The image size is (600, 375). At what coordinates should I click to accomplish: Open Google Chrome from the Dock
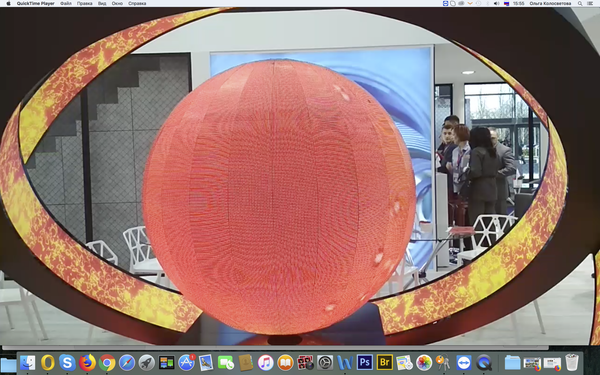[x=107, y=362]
